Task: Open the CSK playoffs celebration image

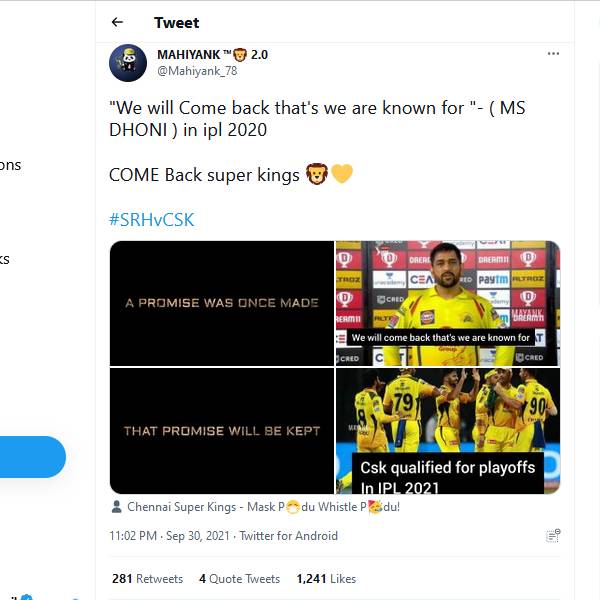Action: pos(447,431)
